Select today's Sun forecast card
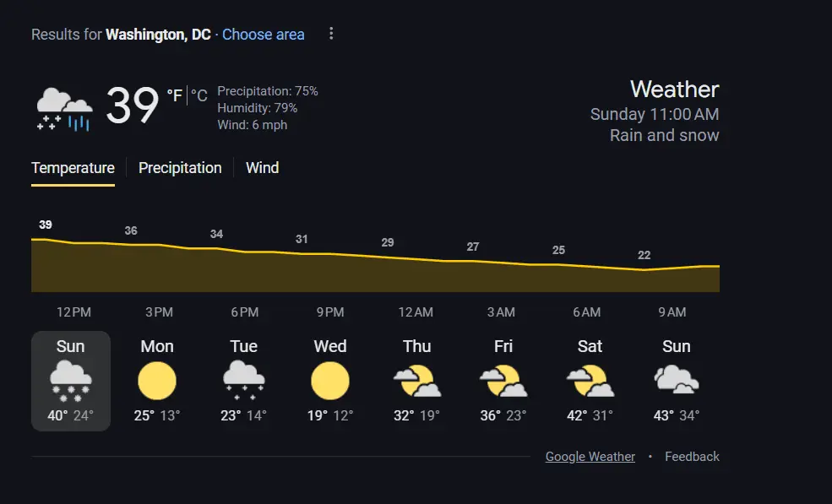Screen dimensions: 832x504 [71, 381]
